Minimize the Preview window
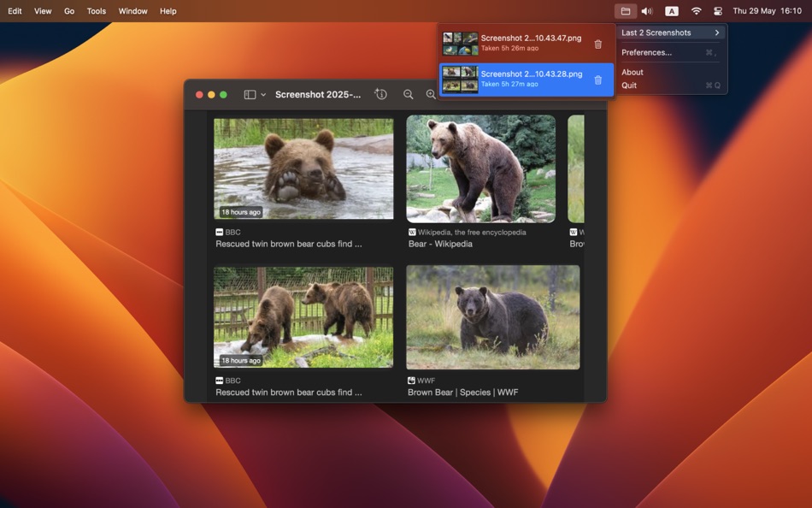812x508 pixels. [x=211, y=94]
